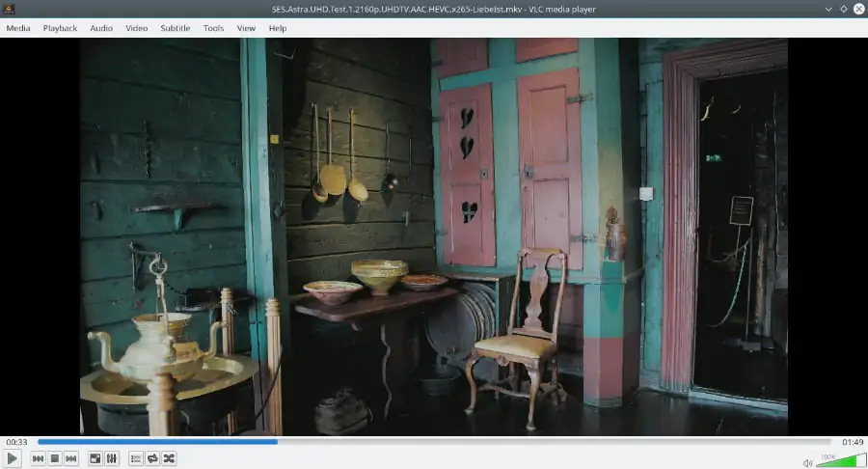Expand the Subtitle menu
868x469 pixels.
point(176,28)
